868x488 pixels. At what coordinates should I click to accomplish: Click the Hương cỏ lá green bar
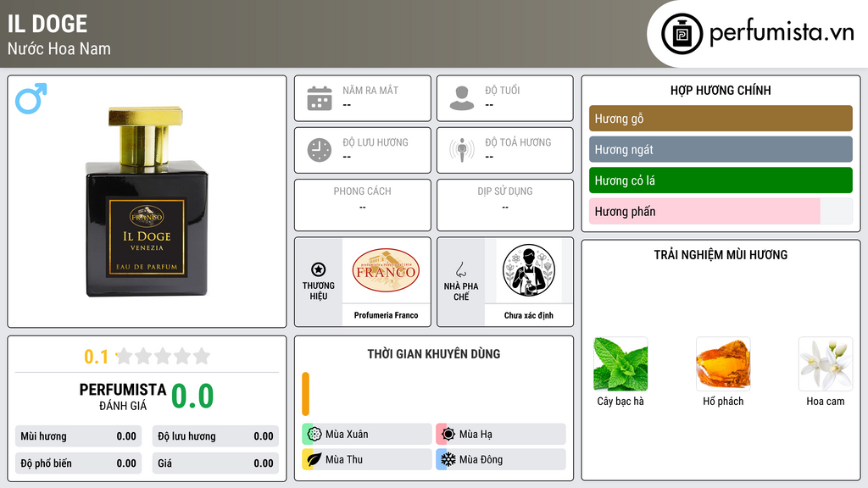[x=721, y=180]
